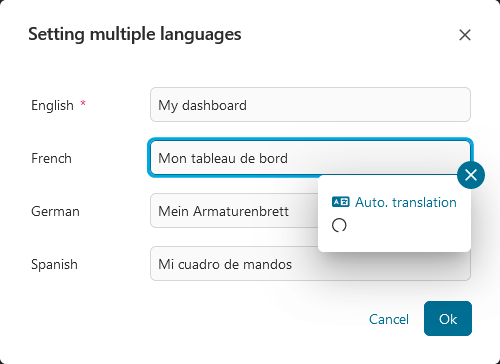The image size is (500, 364).
Task: Click the Spanish field label
Action: (54, 265)
